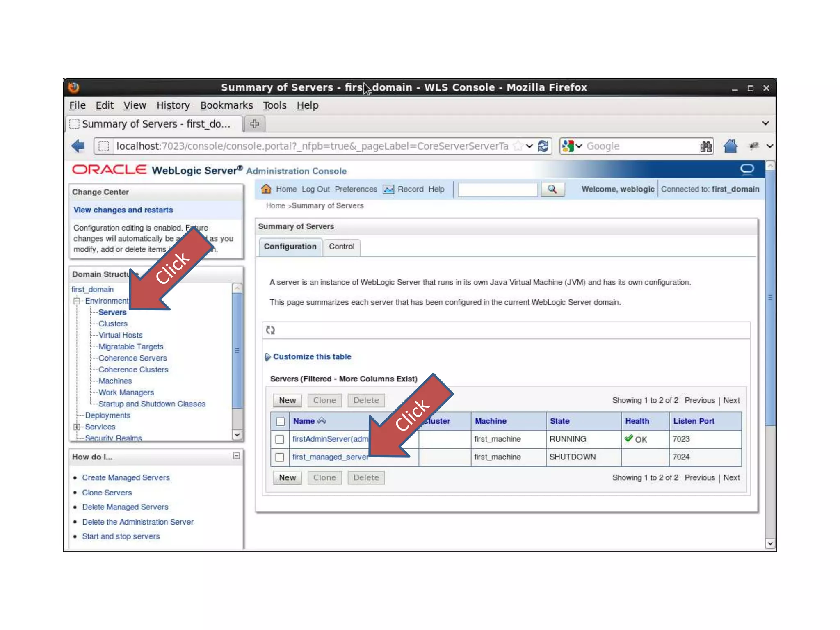
Task: Click the top New button above the servers table
Action: [287, 400]
